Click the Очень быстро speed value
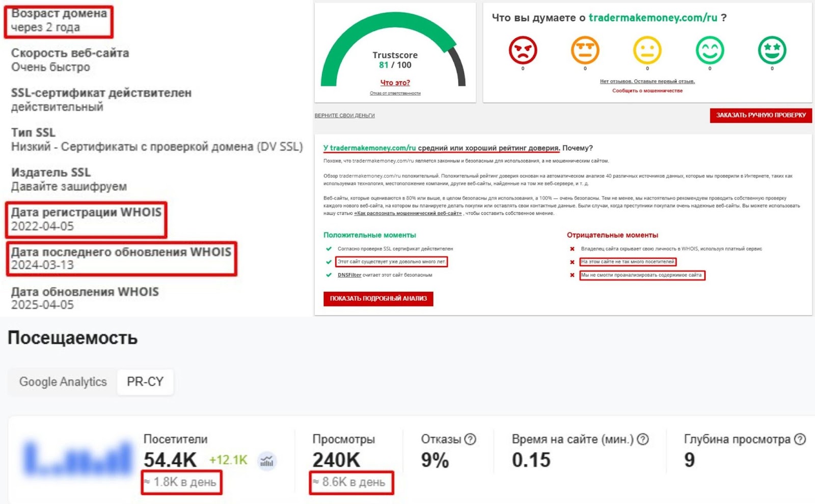The image size is (815, 504). click(51, 67)
